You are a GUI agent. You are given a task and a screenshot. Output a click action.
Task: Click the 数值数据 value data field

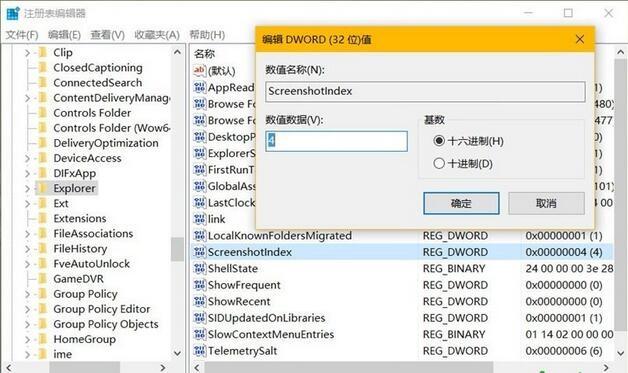tap(336, 141)
